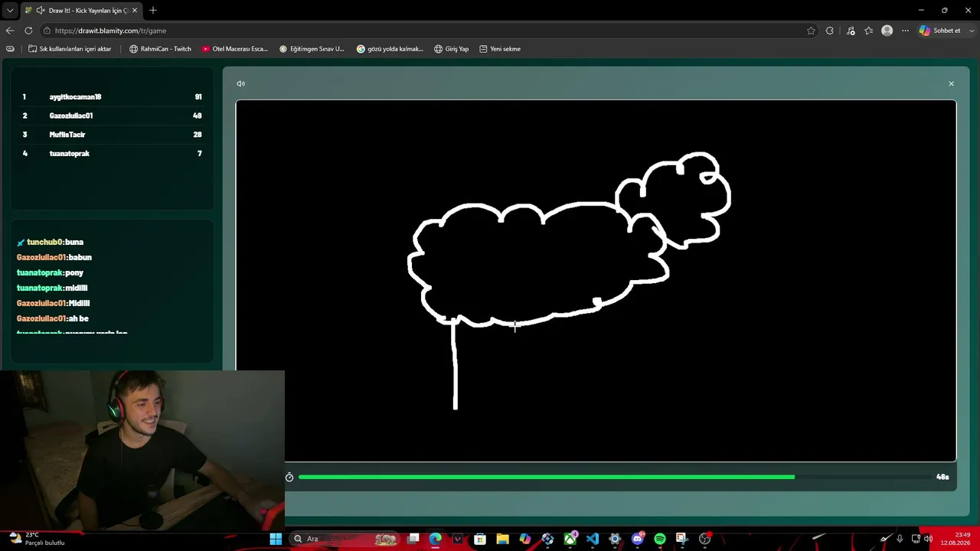
Task: Open the 'gözü yolda kalmak' bookmark
Action: tap(390, 49)
